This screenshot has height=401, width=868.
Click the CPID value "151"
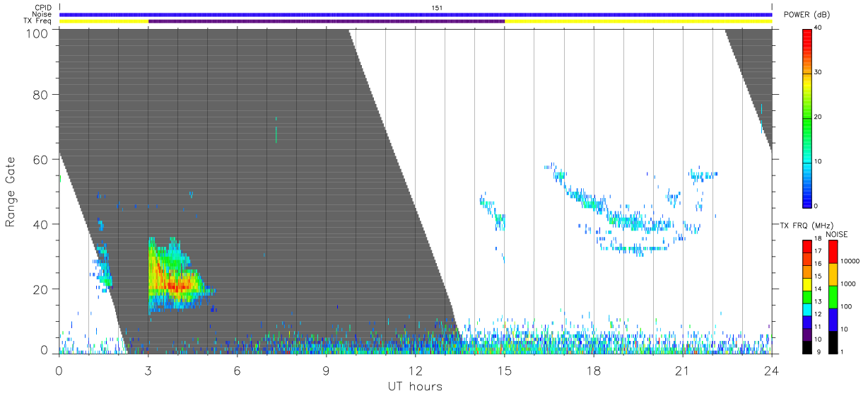[x=436, y=8]
